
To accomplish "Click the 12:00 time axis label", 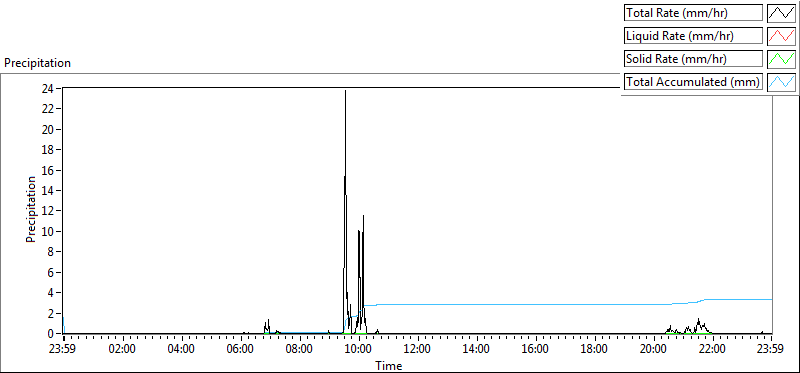I will [418, 350].
